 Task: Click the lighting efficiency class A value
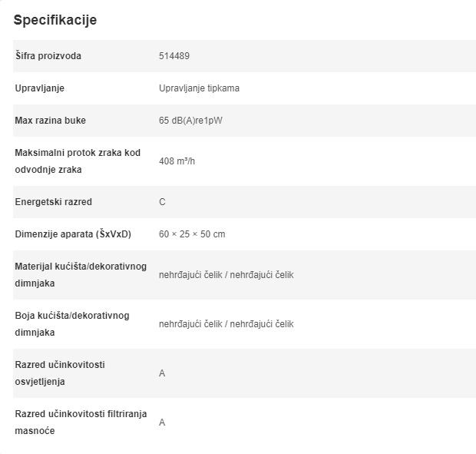tap(162, 373)
